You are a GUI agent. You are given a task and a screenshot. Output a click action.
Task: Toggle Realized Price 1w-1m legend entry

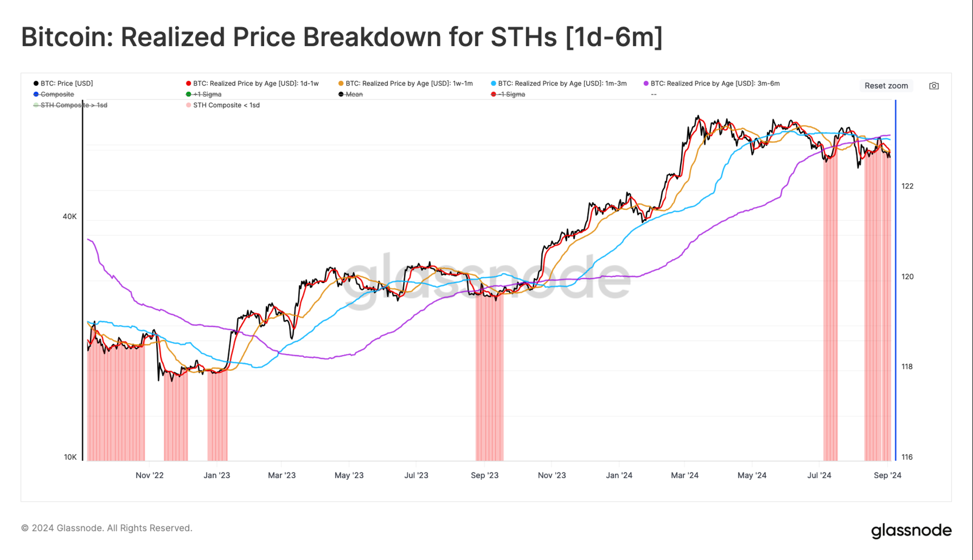point(405,84)
